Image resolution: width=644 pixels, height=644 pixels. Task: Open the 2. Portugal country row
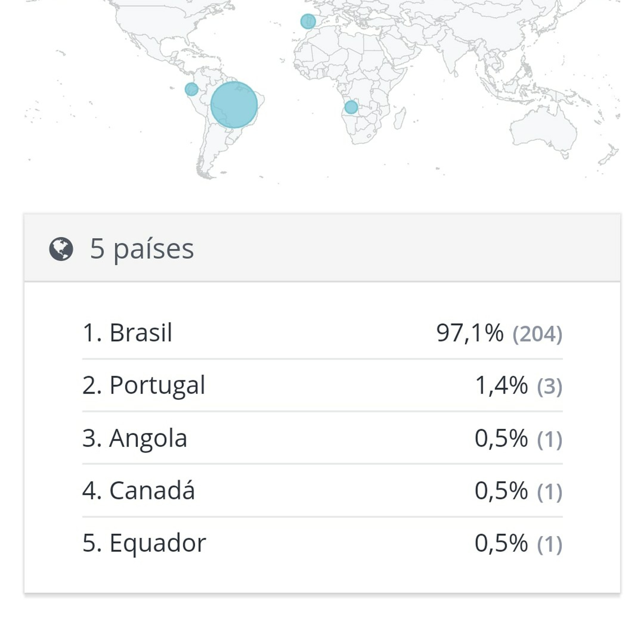[x=322, y=385]
